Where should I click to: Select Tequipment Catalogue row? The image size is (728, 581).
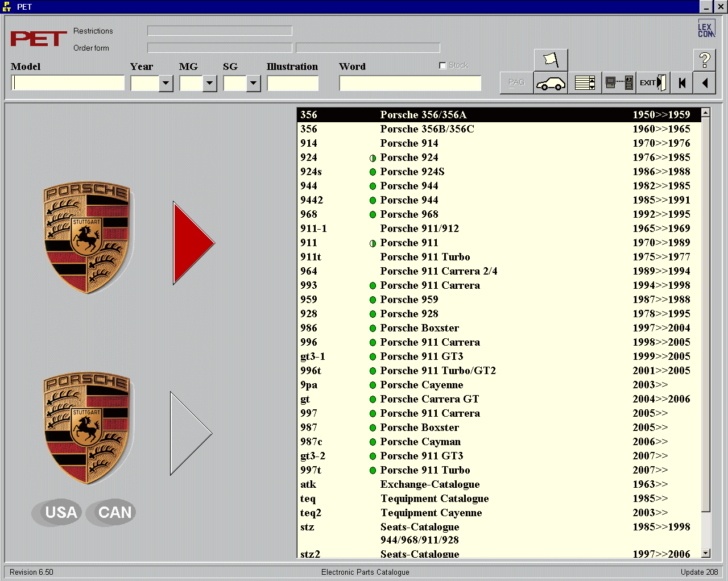pyautogui.click(x=499, y=499)
